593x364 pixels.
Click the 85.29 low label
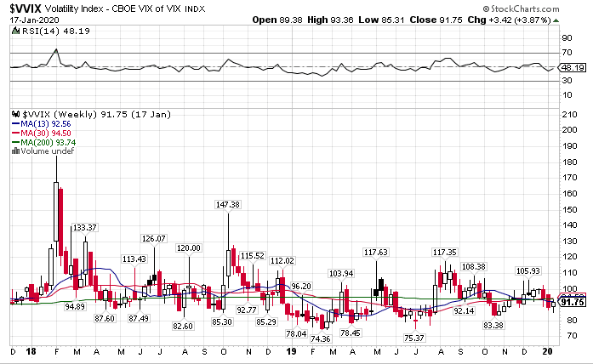[266, 322]
